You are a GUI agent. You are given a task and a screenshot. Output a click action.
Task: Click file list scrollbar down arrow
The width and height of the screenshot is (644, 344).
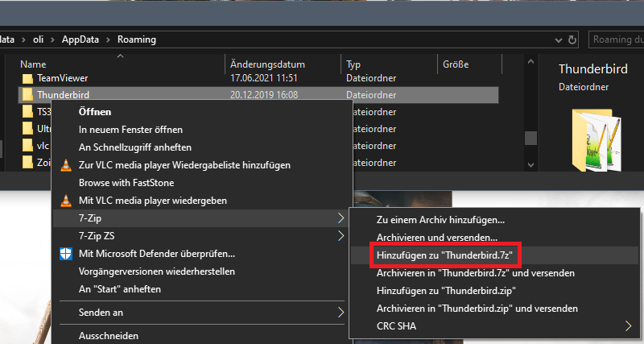(530, 165)
